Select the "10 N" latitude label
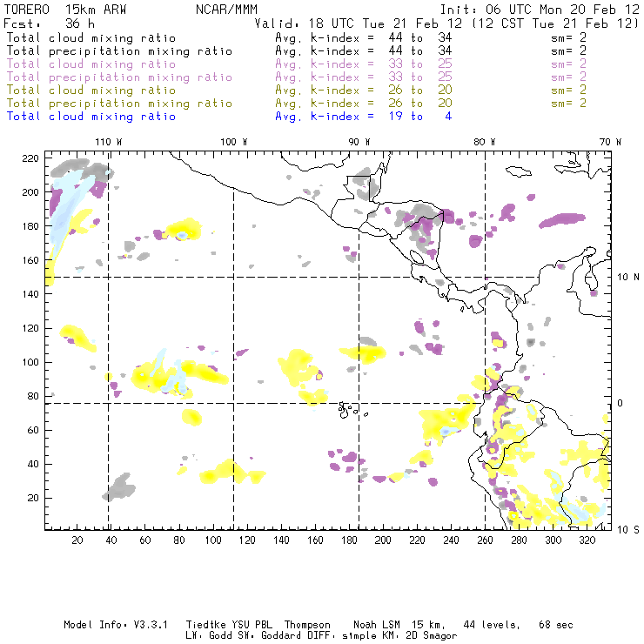644x644 pixels. 628,278
